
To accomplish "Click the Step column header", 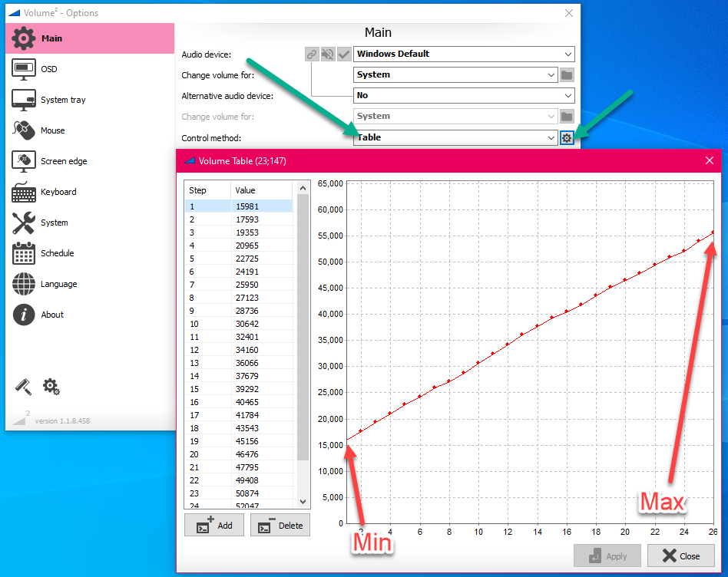I will tap(207, 190).
